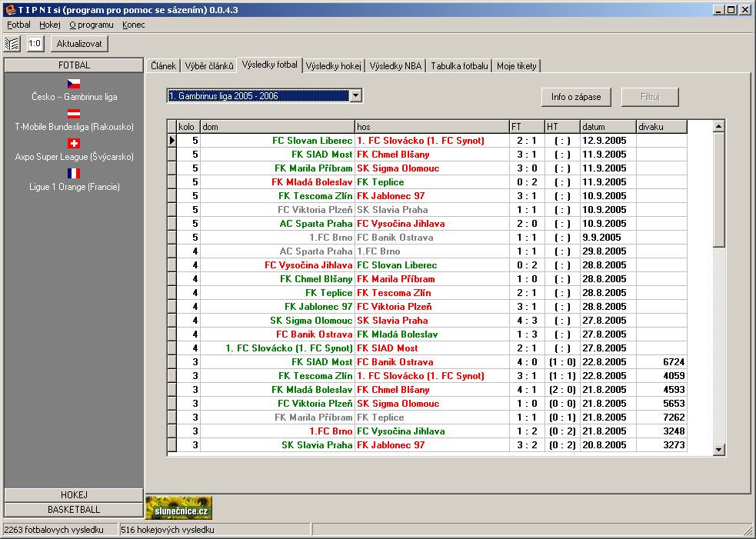Select the 4 : 3 full-time score
Screen dimensions: 756x539
pyautogui.click(x=527, y=321)
